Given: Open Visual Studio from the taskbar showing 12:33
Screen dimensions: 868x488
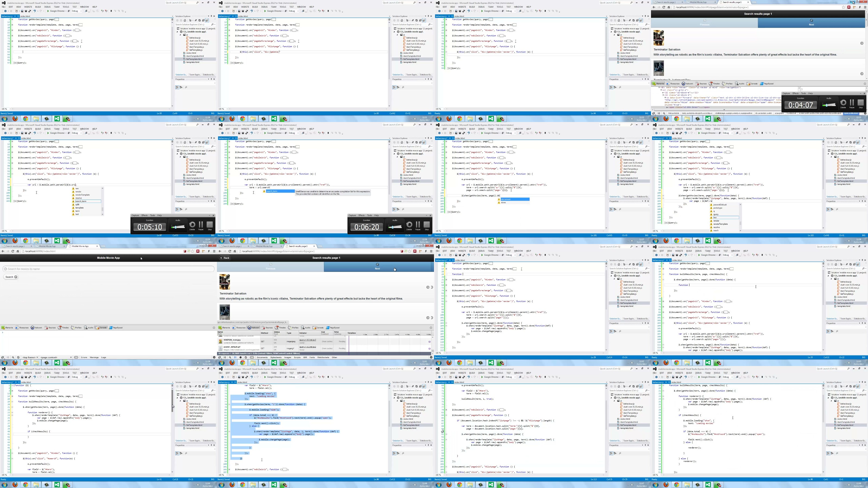Looking at the screenshot, I should [x=708, y=118].
